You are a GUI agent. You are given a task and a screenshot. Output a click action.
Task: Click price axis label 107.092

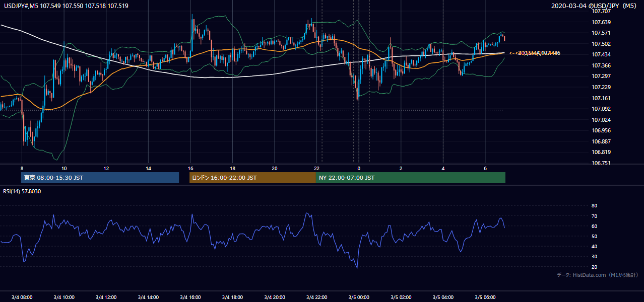601,109
